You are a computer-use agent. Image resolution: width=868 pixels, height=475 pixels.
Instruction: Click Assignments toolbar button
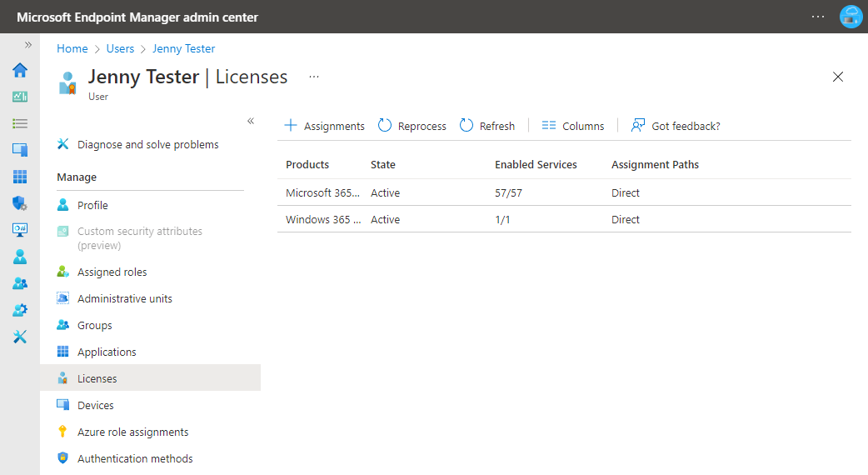tap(324, 126)
